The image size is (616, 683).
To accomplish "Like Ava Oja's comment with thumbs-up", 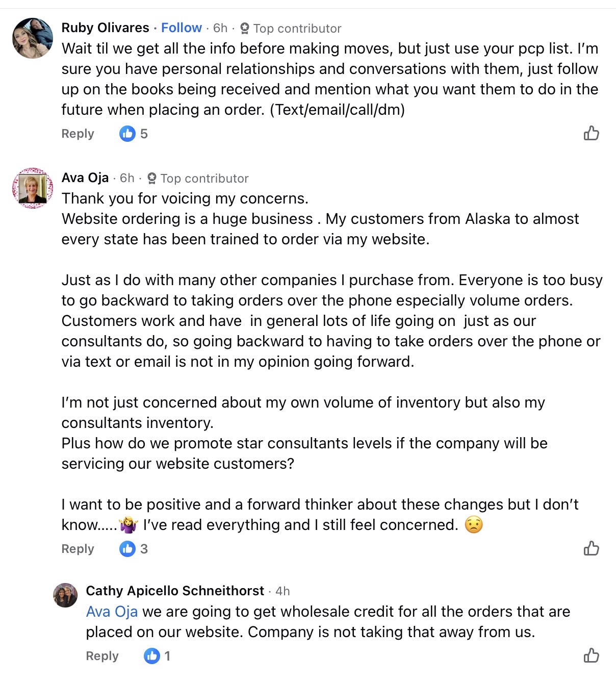I will click(x=591, y=549).
